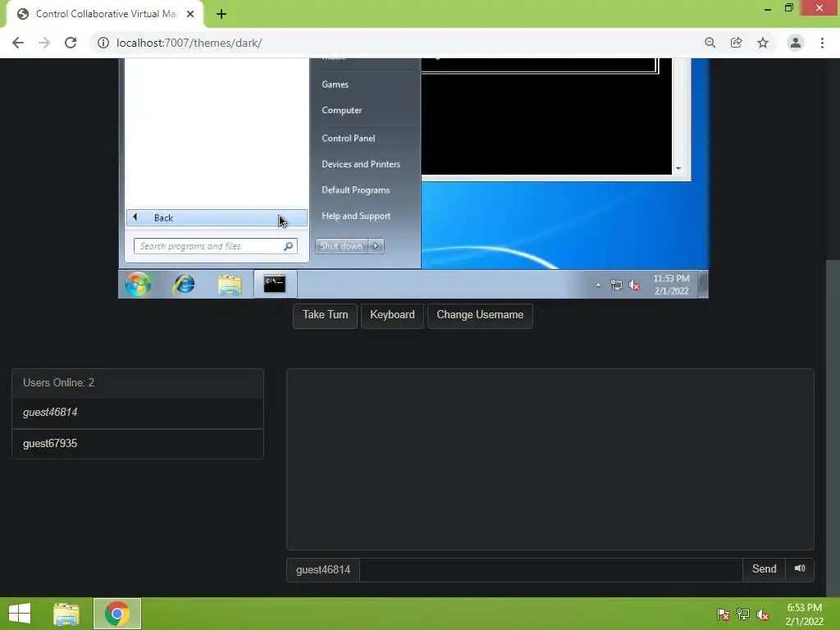Close the Control Collaborative Virtual Machine tab
Viewport: 840px width, 630px height.
pos(190,14)
